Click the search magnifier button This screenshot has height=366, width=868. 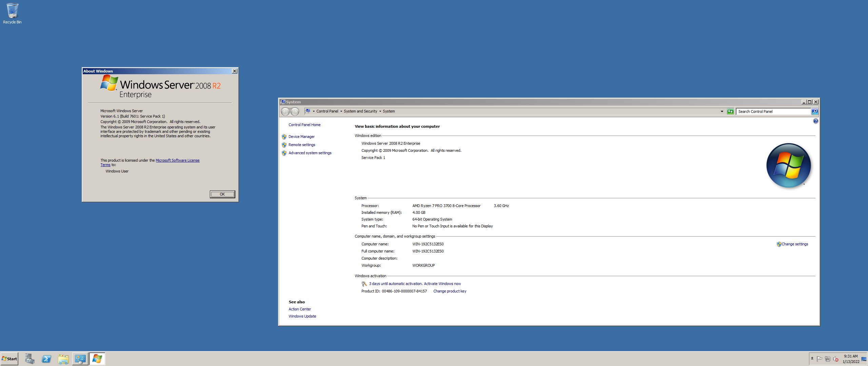[815, 111]
